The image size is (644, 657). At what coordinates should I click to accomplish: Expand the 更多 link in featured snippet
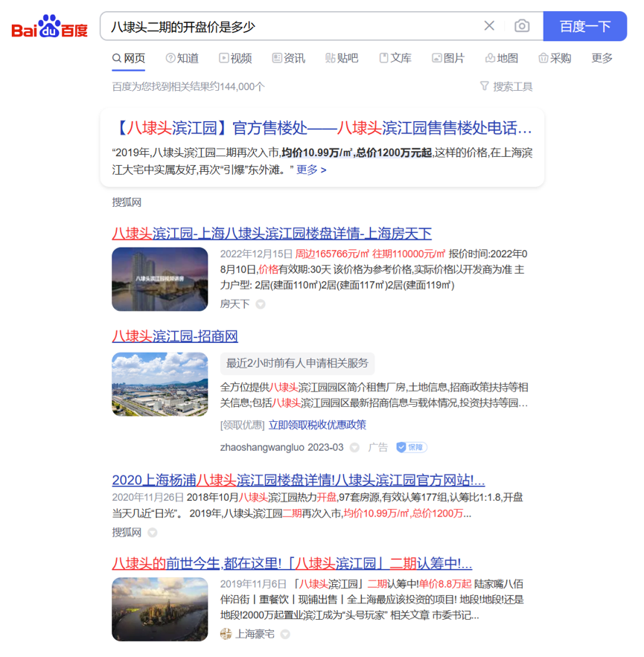(311, 170)
